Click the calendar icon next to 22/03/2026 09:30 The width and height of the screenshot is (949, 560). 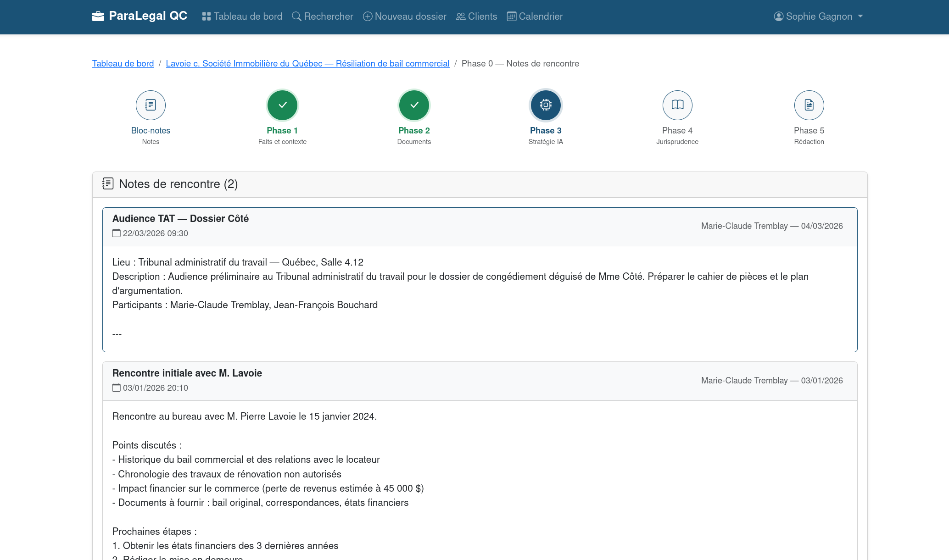tap(117, 233)
